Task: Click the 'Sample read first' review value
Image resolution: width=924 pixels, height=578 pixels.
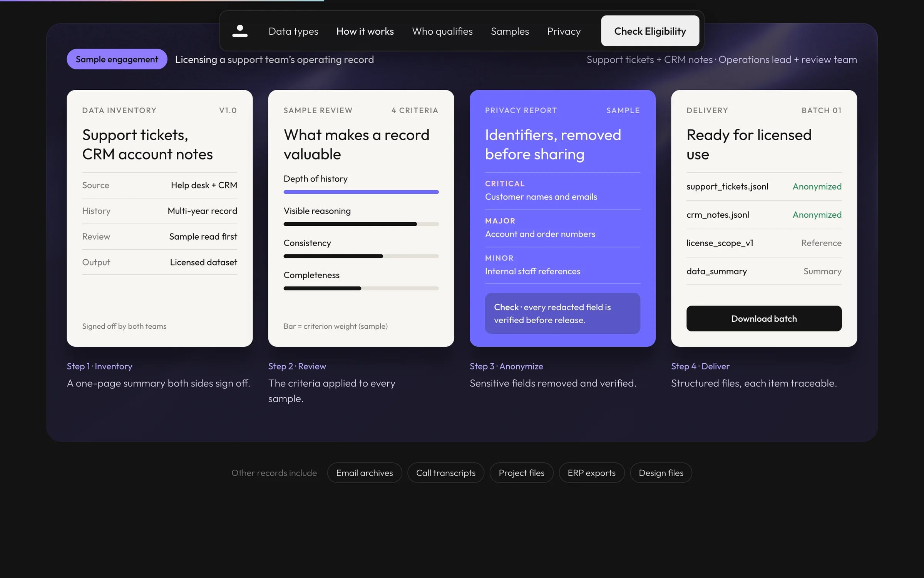Action: [x=203, y=237]
